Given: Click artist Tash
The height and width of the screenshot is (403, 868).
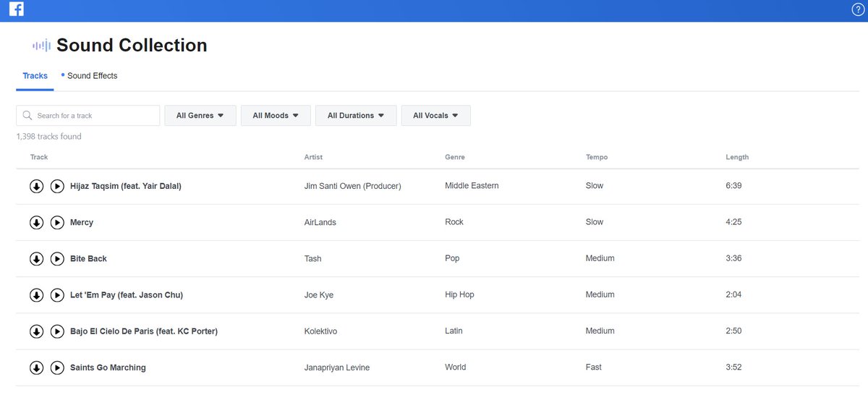Looking at the screenshot, I should (313, 258).
